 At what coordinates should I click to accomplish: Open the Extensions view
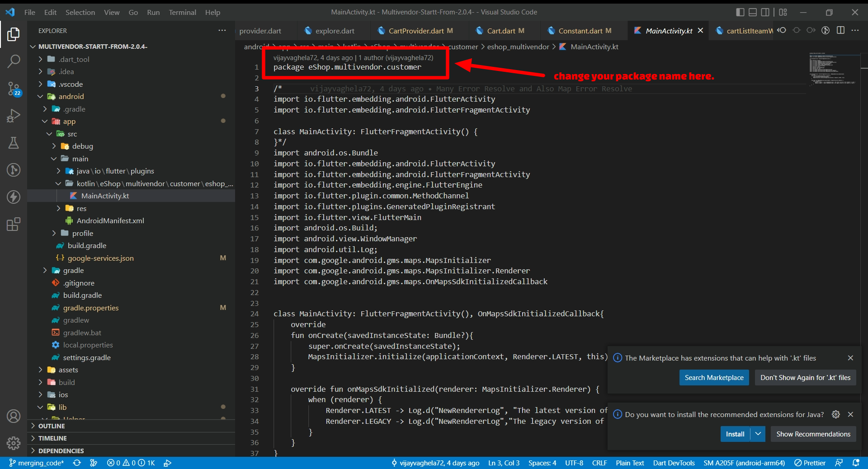(x=14, y=224)
